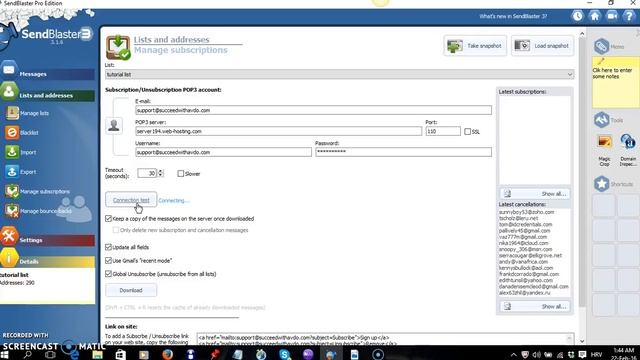Open Firefox from the taskbar

(x=167, y=354)
